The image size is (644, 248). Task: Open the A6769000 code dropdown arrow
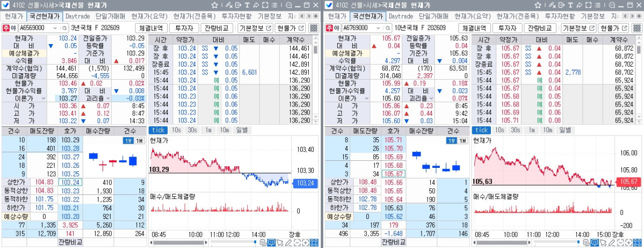tap(379, 28)
